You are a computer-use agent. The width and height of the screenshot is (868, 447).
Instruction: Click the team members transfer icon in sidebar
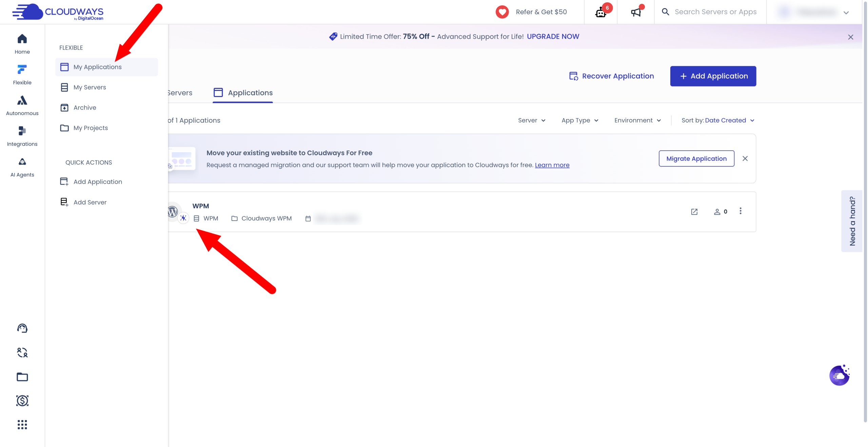[22, 353]
